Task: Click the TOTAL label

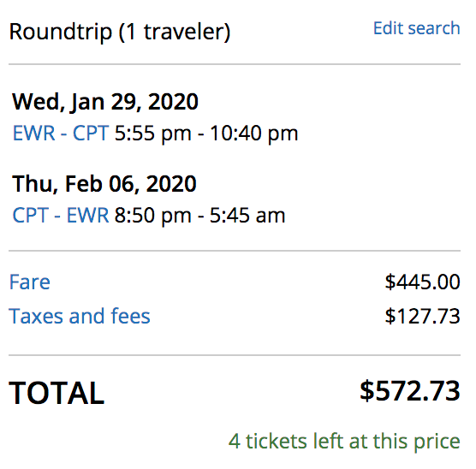Action: pos(57,393)
